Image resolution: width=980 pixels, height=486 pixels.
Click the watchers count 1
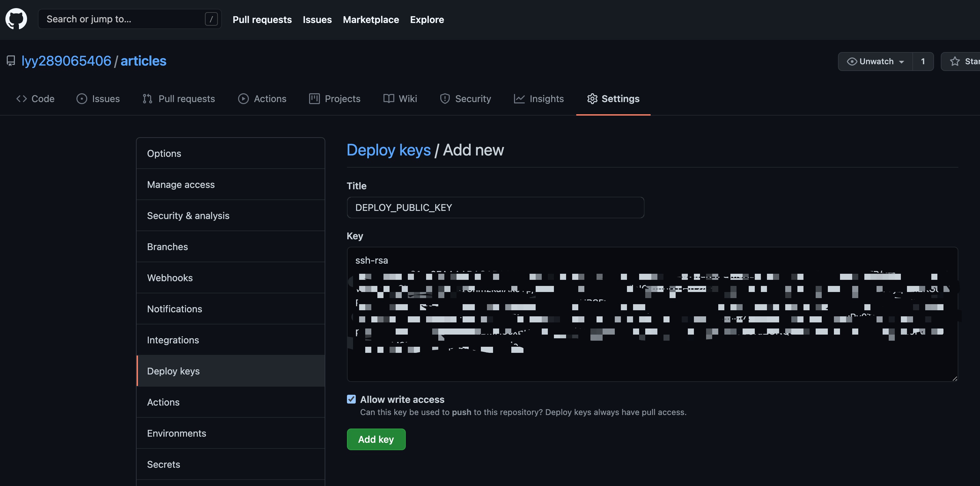[x=923, y=62]
